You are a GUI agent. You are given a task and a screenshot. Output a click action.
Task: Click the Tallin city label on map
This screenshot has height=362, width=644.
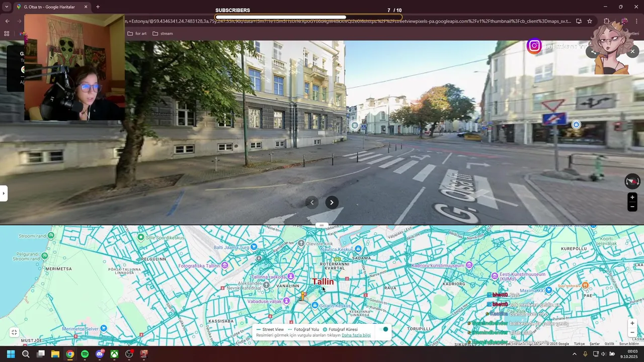tap(323, 282)
